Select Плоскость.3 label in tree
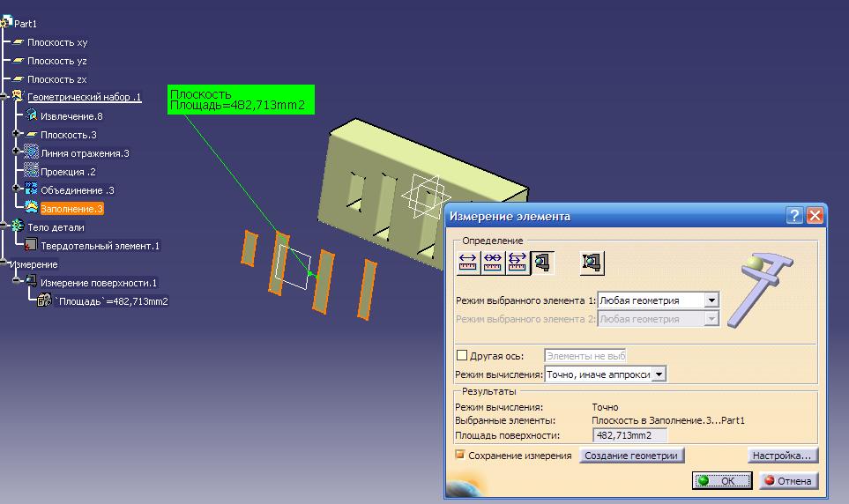 coord(69,135)
